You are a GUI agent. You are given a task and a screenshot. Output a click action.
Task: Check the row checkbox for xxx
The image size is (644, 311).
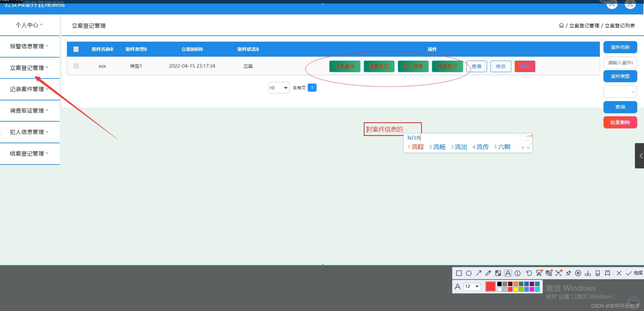click(76, 66)
